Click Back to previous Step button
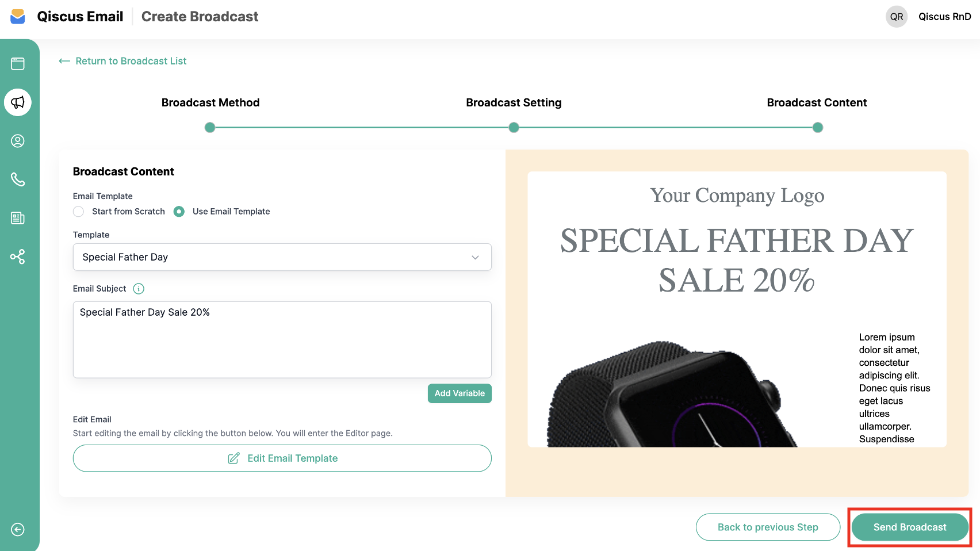The image size is (980, 551). 768,527
